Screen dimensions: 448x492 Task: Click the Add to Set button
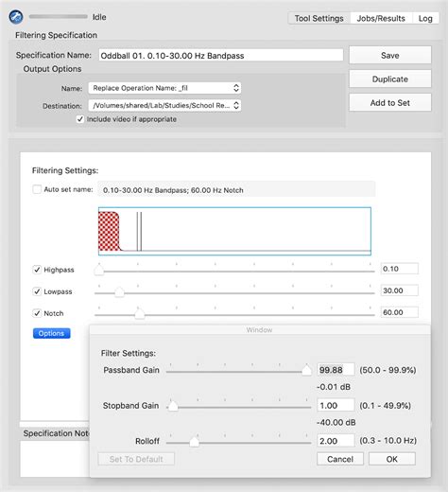tap(390, 103)
